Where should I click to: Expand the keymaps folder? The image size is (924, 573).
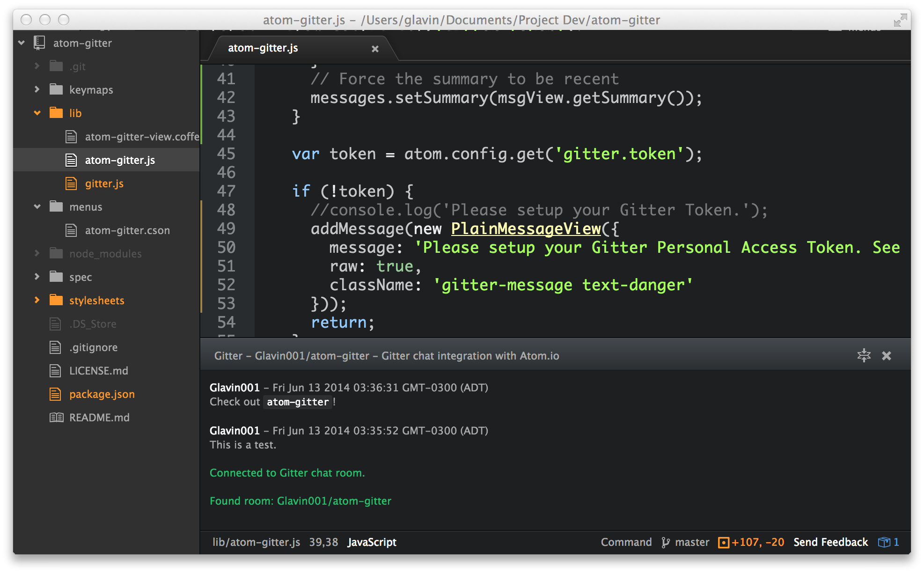pyautogui.click(x=37, y=89)
